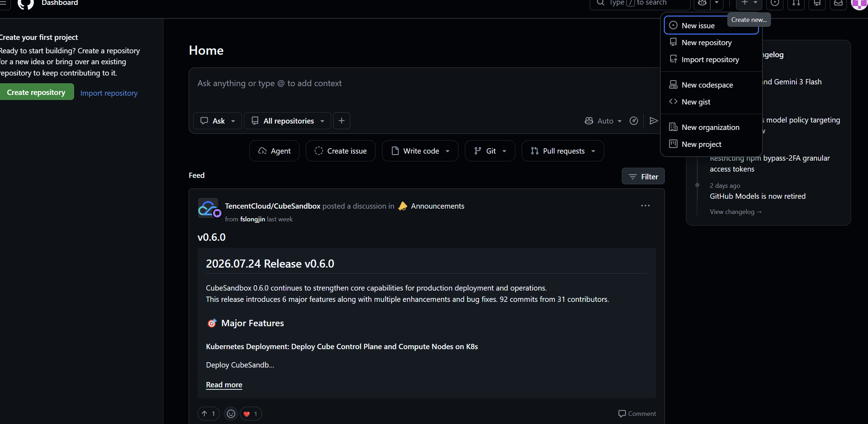Viewport: 868px width, 424px height.
Task: Open the user avatar menu
Action: coord(860,4)
